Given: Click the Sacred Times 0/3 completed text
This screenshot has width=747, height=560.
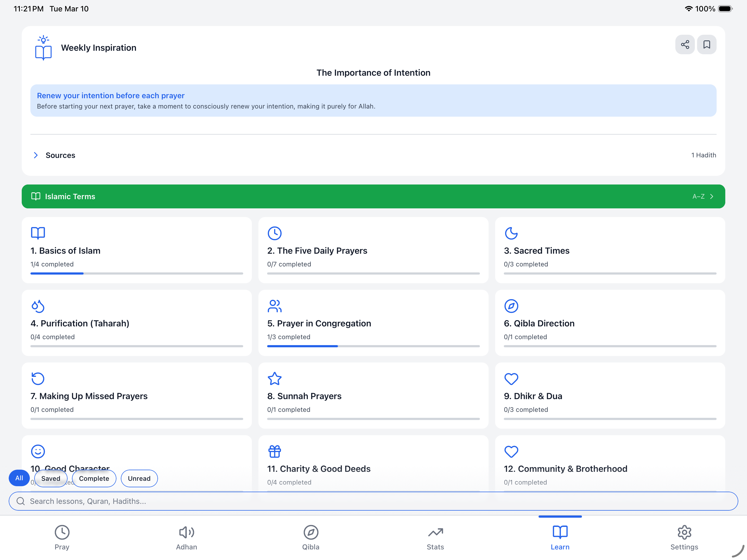Looking at the screenshot, I should 526,264.
